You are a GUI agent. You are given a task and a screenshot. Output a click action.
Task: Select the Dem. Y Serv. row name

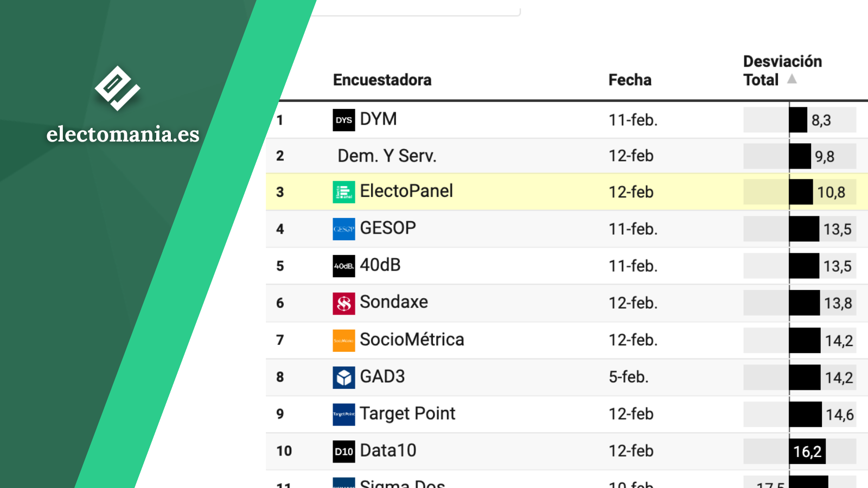pyautogui.click(x=387, y=156)
